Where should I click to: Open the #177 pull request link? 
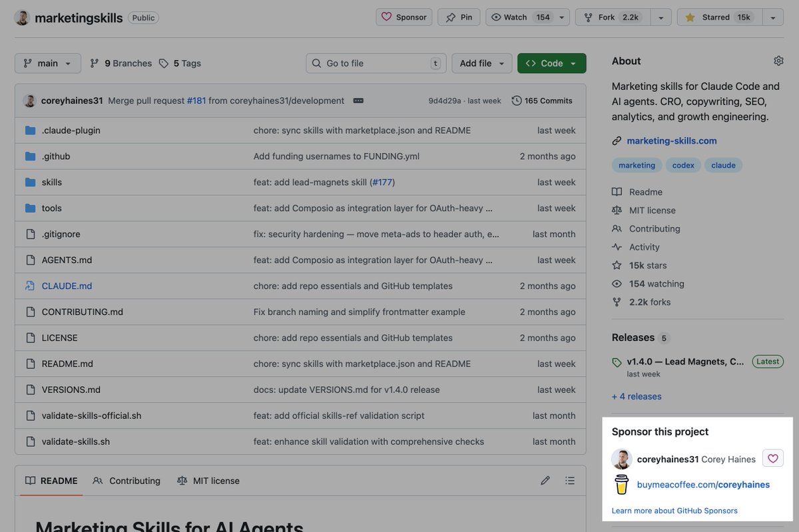(382, 182)
